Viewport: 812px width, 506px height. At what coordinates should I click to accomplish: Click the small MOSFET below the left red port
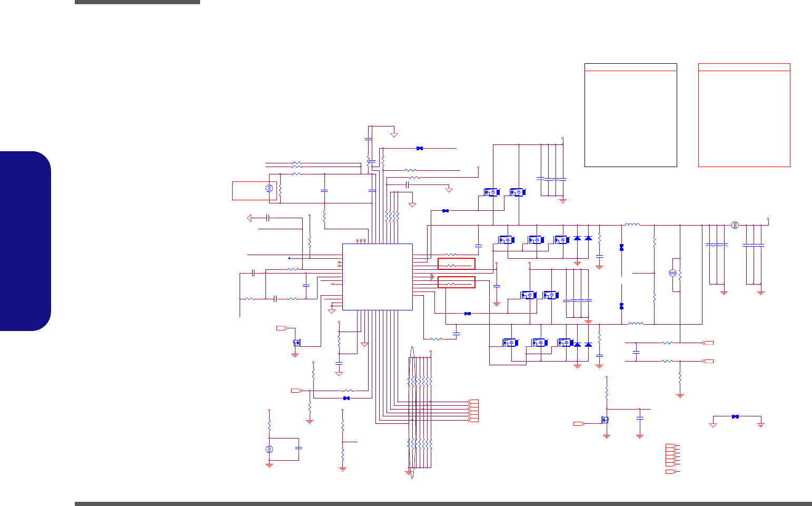click(296, 343)
